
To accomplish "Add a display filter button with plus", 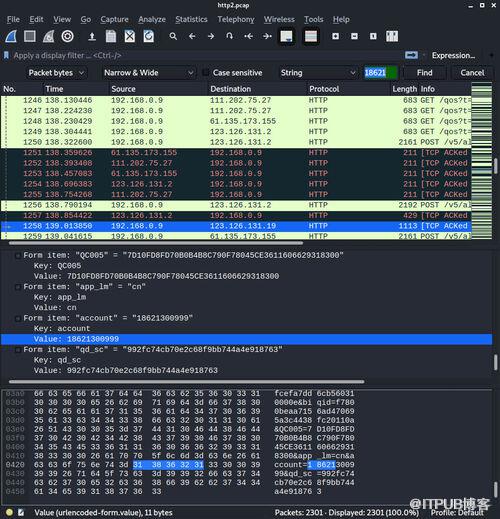I will pyautogui.click(x=491, y=55).
